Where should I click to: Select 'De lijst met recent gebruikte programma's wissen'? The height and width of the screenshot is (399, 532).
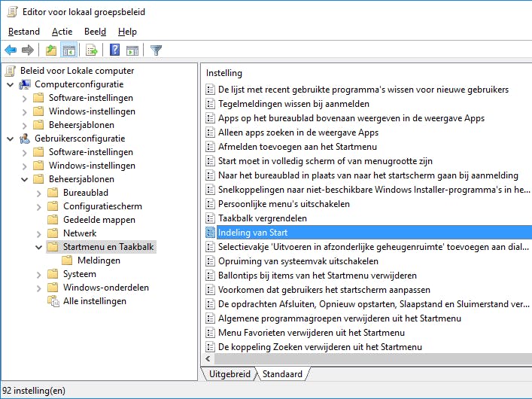pyautogui.click(x=363, y=90)
